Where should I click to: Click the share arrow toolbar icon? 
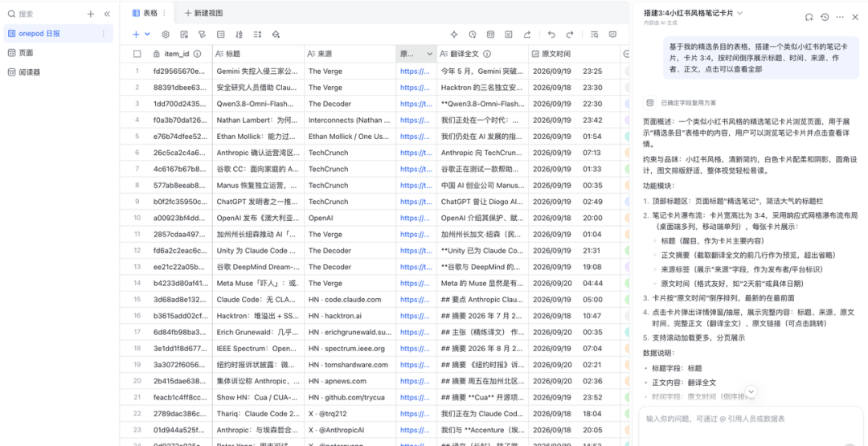tap(527, 35)
